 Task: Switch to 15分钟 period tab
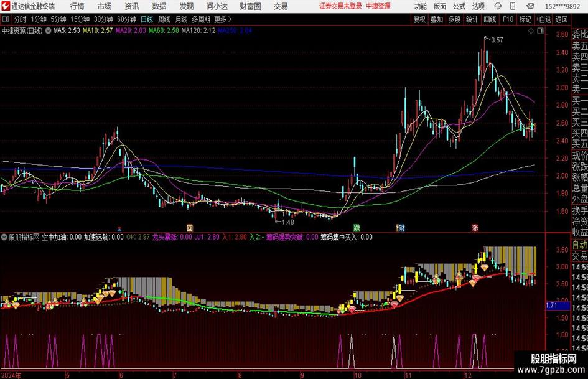point(80,19)
